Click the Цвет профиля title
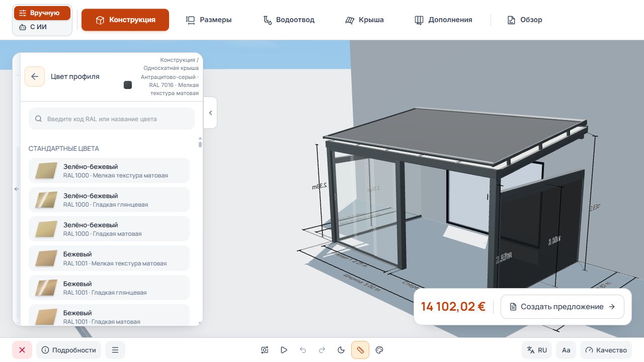644x362 pixels. pyautogui.click(x=75, y=76)
